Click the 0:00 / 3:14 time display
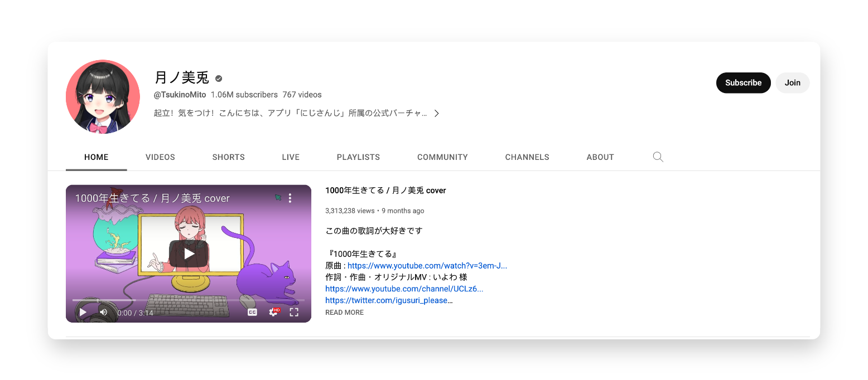Viewport: 868px width, 380px height. [135, 313]
